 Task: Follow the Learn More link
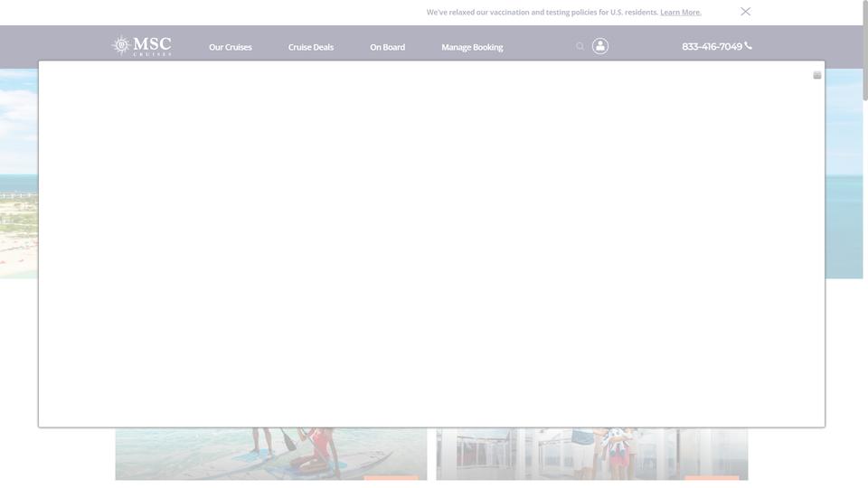680,12
